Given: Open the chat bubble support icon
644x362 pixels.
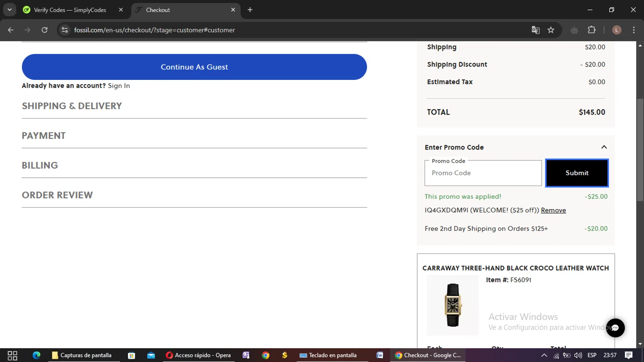Looking at the screenshot, I should (615, 328).
